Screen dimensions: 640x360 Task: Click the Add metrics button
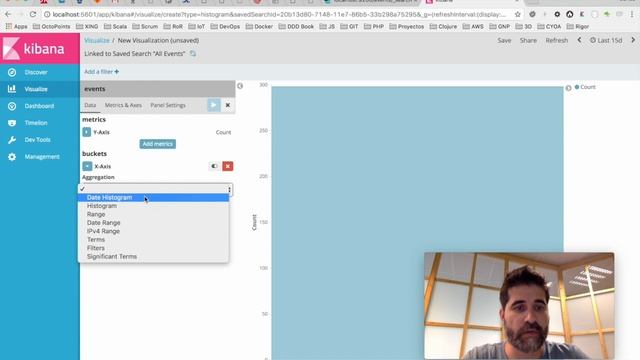pyautogui.click(x=158, y=144)
